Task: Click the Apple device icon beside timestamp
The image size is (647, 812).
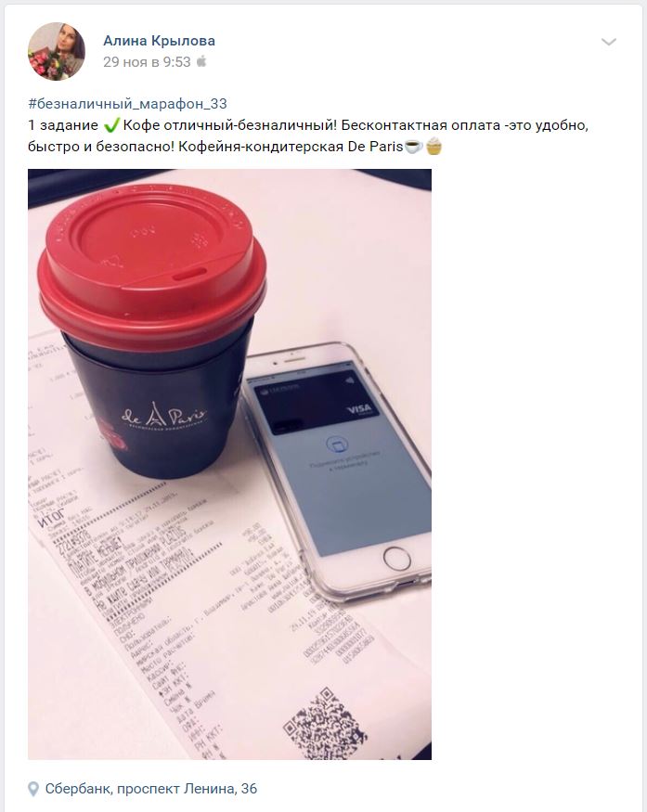Action: (x=201, y=61)
